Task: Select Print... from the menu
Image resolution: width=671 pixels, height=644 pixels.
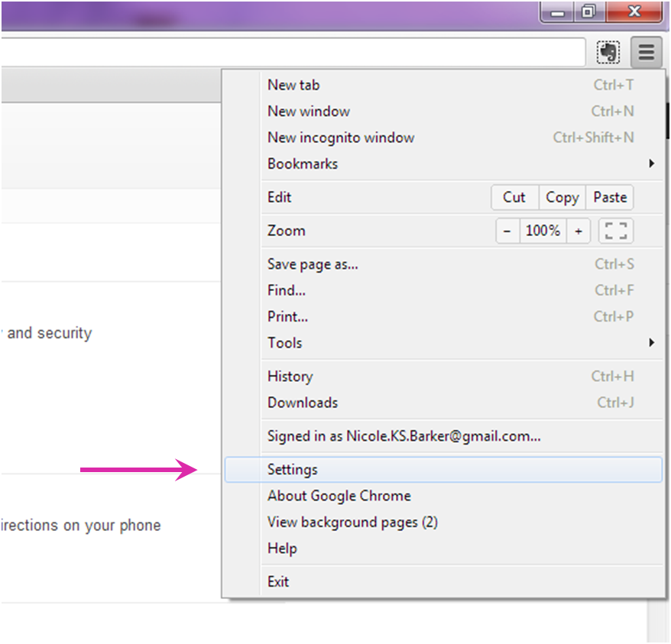Action: point(287,316)
